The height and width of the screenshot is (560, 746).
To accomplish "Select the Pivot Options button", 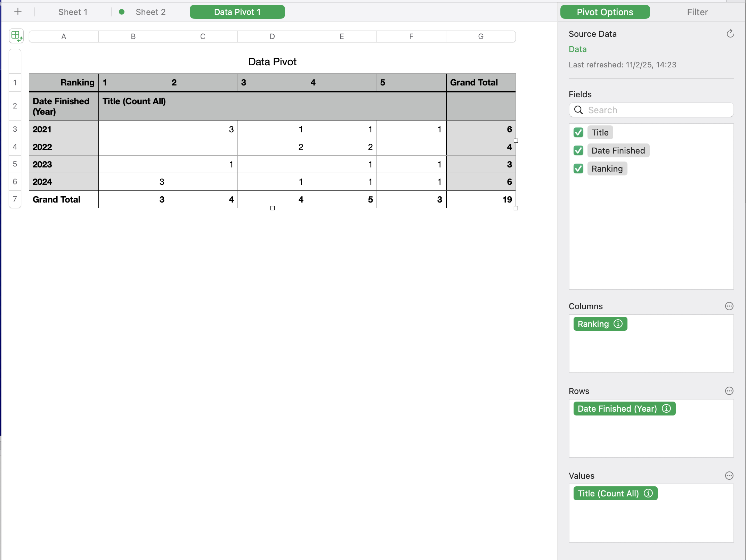I will (605, 12).
